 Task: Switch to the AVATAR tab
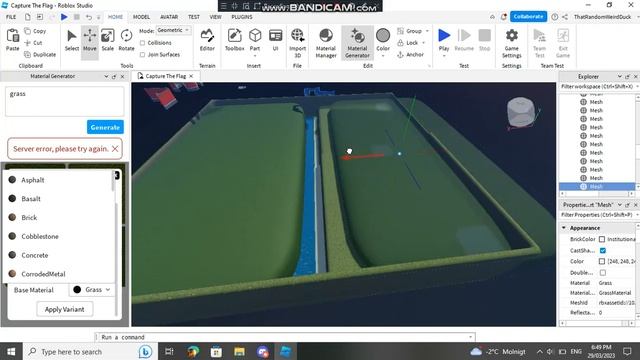[169, 17]
